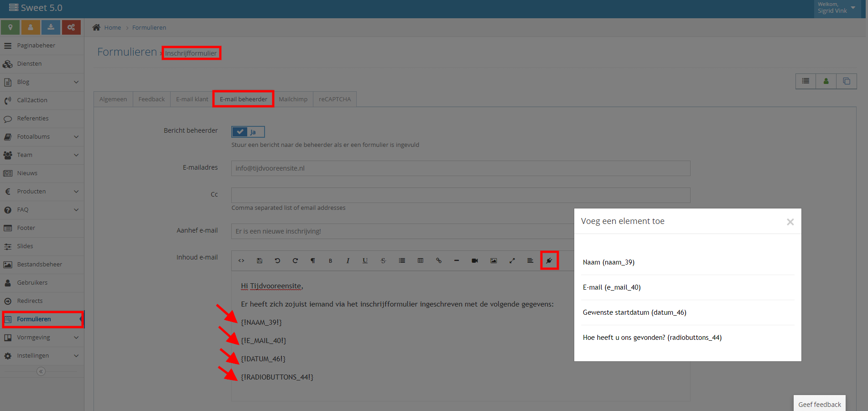Click the green user icon button
The height and width of the screenshot is (411, 868).
(826, 81)
